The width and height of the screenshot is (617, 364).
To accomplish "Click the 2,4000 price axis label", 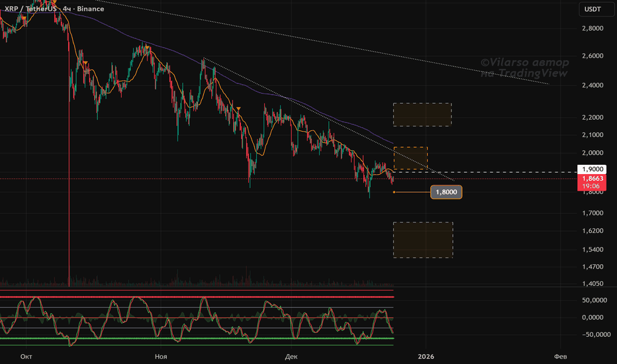I will click(593, 85).
